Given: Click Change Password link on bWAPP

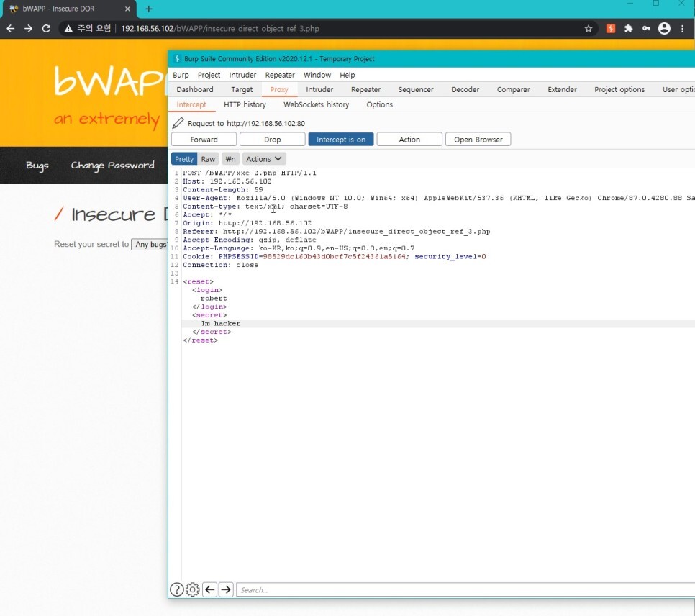Looking at the screenshot, I should 112,166.
